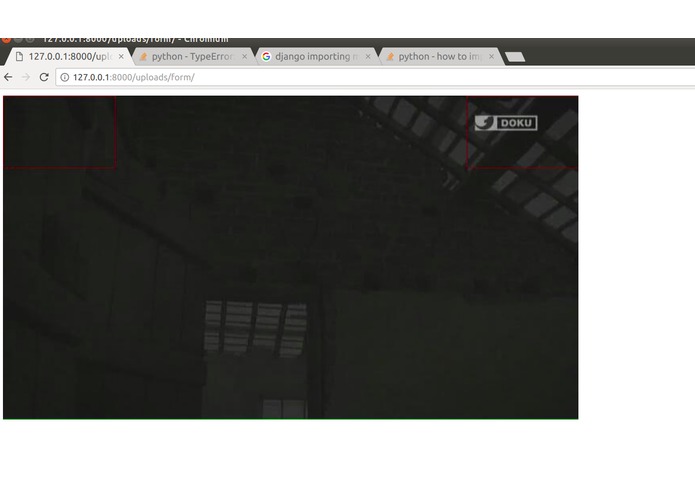Close the python - how to imp tab
The image size is (695, 494).
pos(491,57)
